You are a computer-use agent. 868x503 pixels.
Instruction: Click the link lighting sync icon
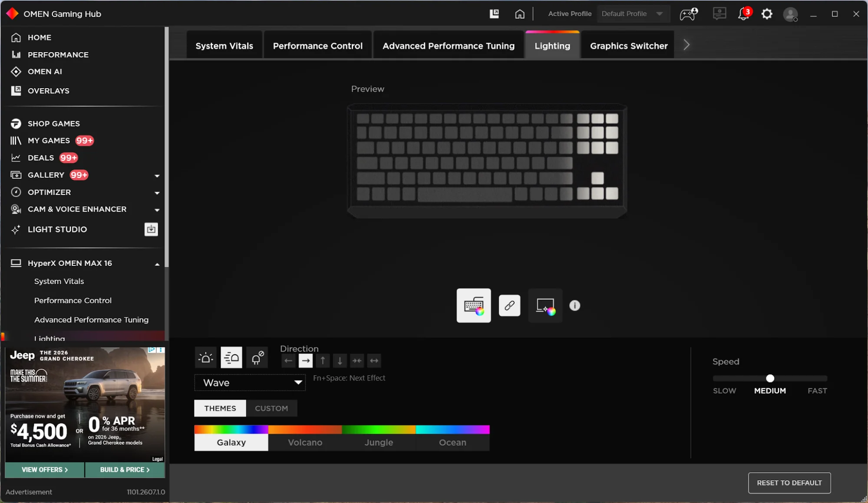tap(509, 305)
